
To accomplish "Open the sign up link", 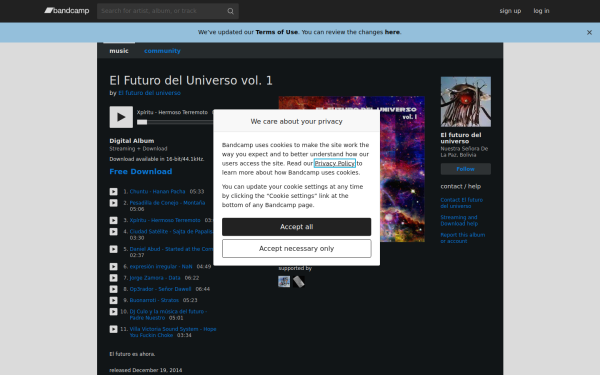I will tap(510, 11).
